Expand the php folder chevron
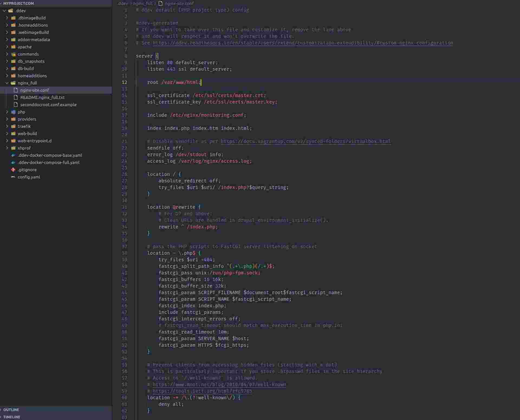 (7, 112)
